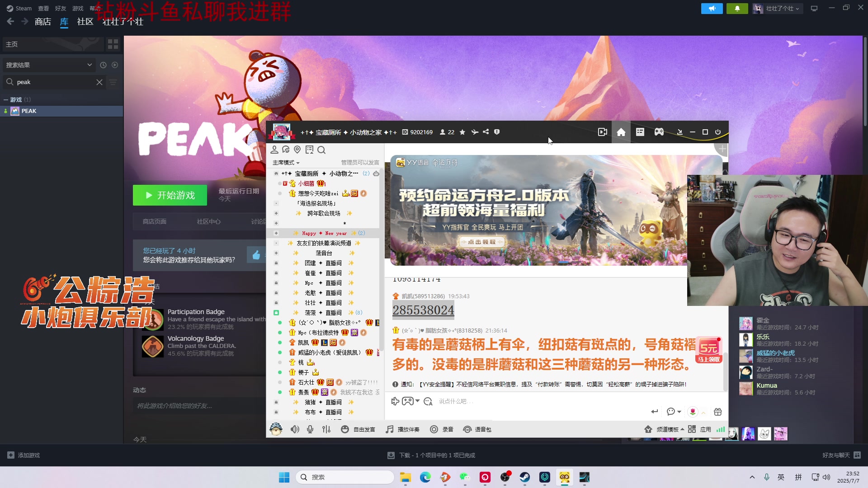Viewport: 868px width, 488px height.
Task: Open the PEAK 社区中心 tab
Action: point(209,221)
